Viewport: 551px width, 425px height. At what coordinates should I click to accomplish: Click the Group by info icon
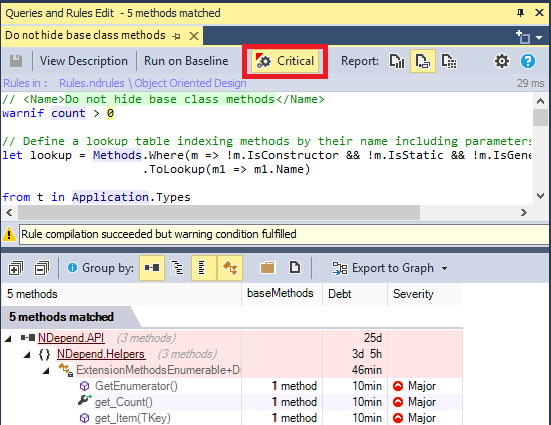point(72,268)
